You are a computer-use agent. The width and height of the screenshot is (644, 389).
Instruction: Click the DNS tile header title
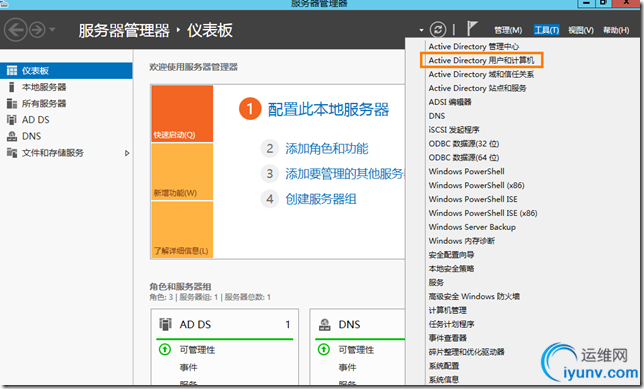[350, 325]
